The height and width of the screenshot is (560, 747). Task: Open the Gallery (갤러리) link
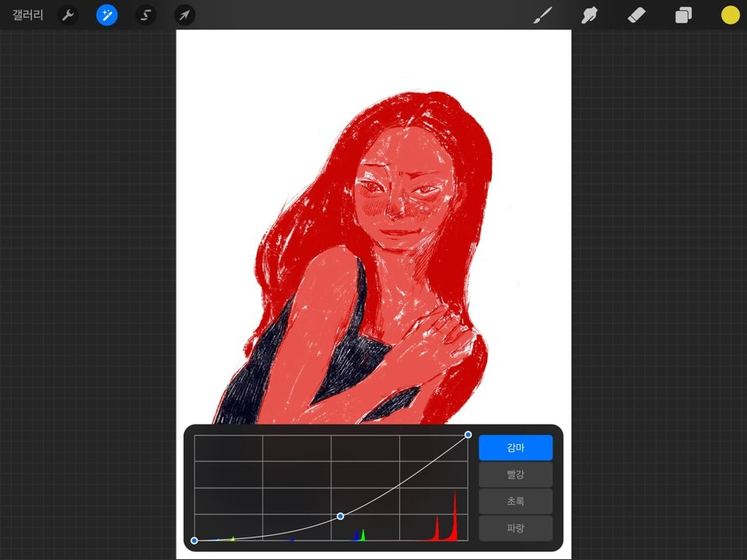pyautogui.click(x=28, y=15)
